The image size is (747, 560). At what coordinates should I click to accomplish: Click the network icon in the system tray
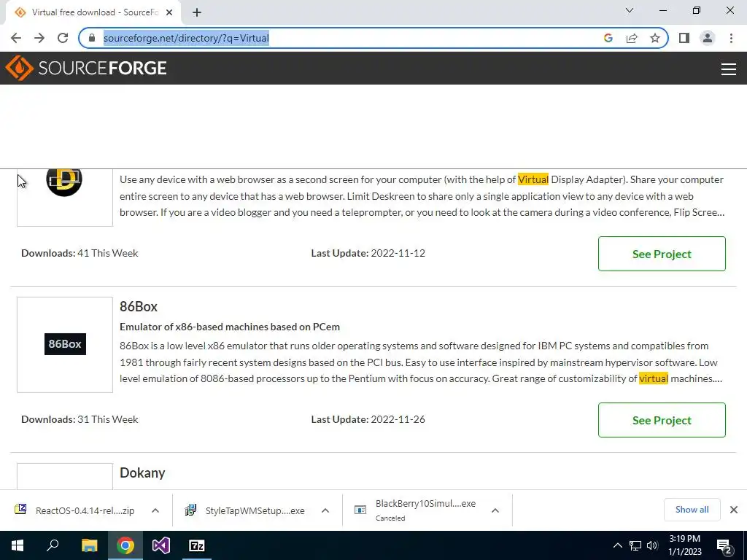pos(635,545)
